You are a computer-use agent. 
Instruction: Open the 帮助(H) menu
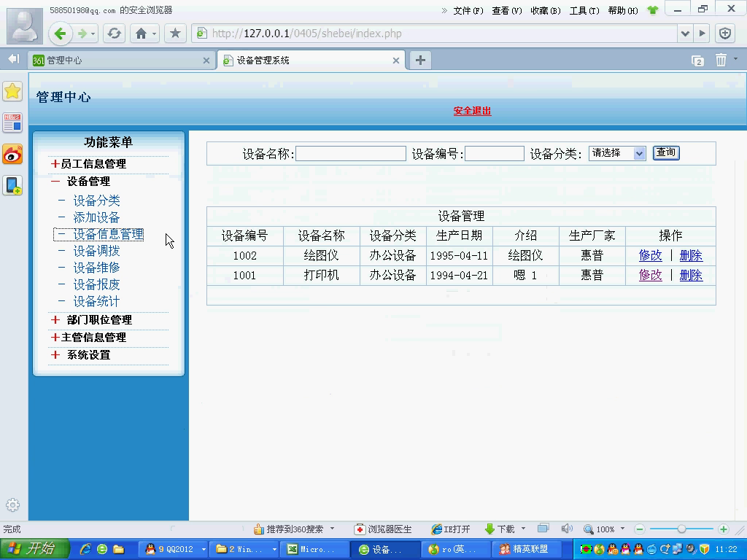(623, 10)
